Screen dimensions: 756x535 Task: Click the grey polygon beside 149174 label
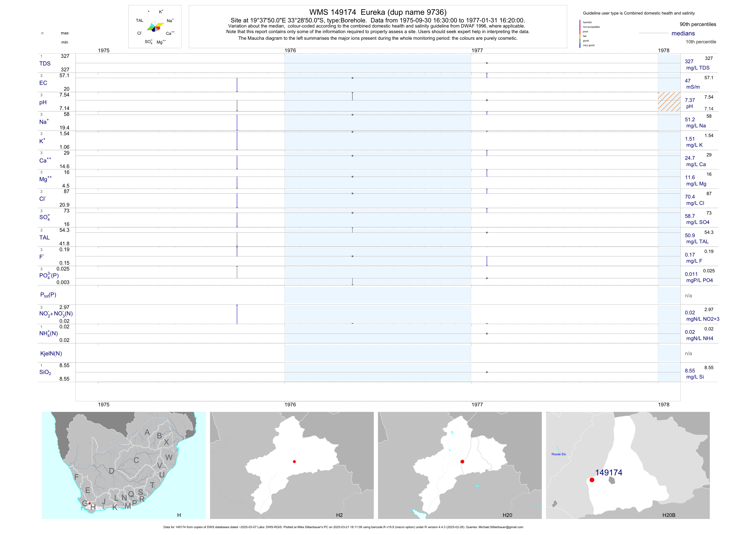[612, 480]
